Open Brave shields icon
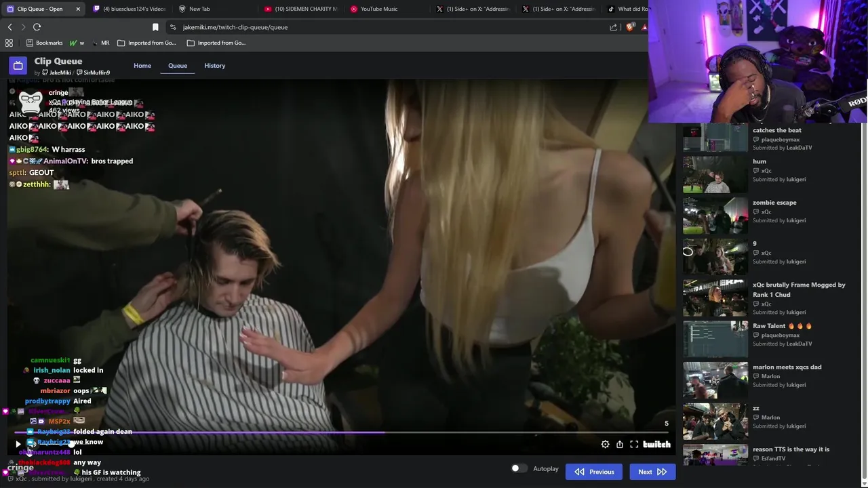This screenshot has height=488, width=868. click(631, 27)
